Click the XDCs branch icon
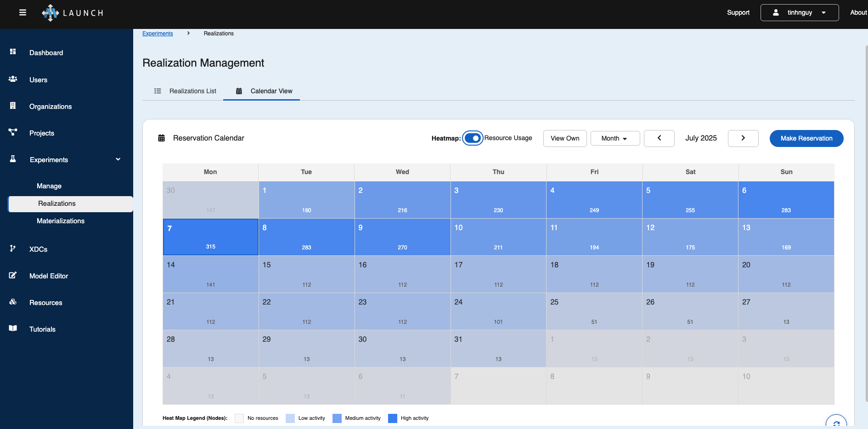868x429 pixels. pos(13,248)
